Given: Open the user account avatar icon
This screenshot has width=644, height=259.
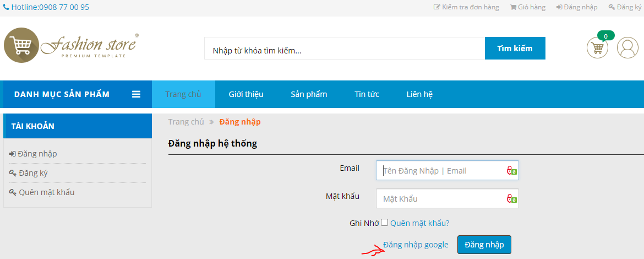Looking at the screenshot, I should (627, 48).
